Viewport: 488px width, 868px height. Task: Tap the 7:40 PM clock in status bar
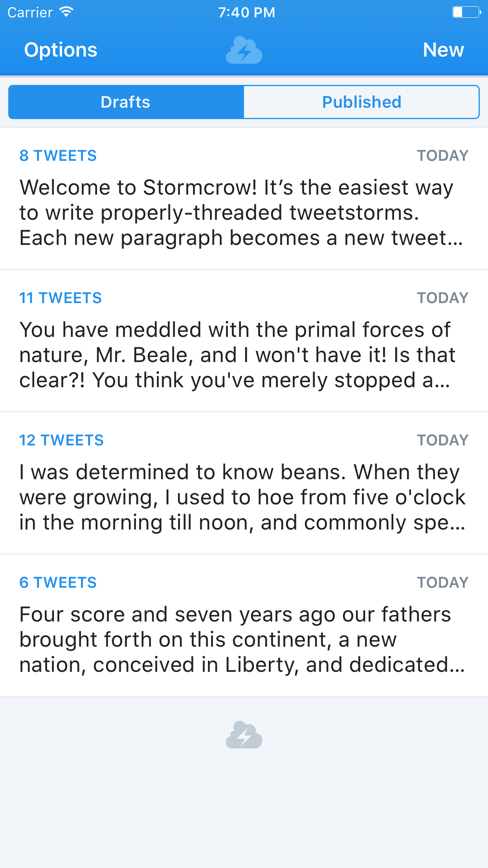[247, 12]
